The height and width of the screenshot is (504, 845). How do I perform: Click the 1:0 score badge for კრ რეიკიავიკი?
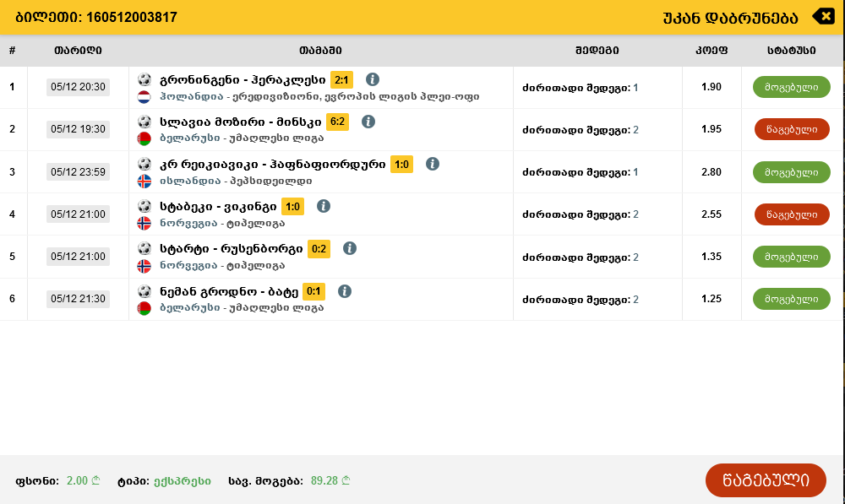pyautogui.click(x=401, y=165)
